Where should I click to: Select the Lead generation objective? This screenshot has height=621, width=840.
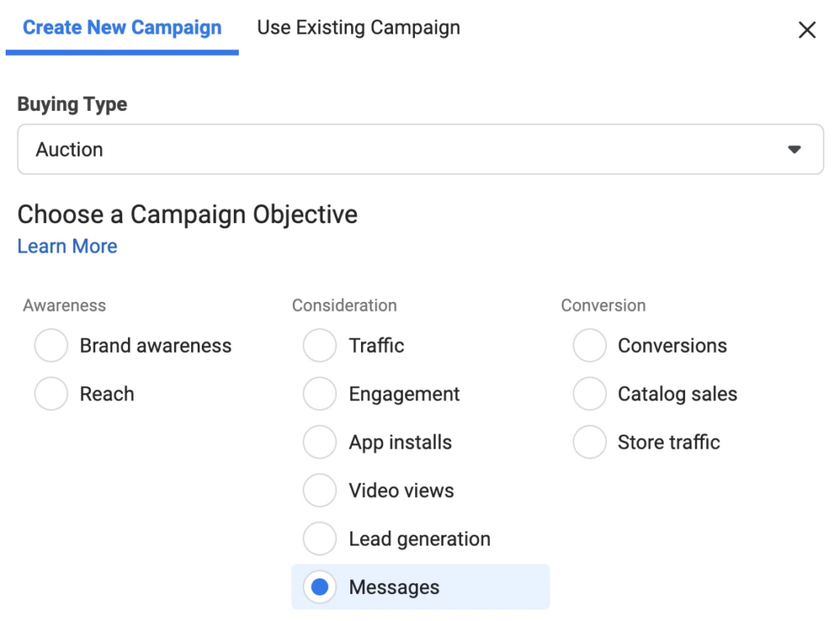tap(320, 538)
